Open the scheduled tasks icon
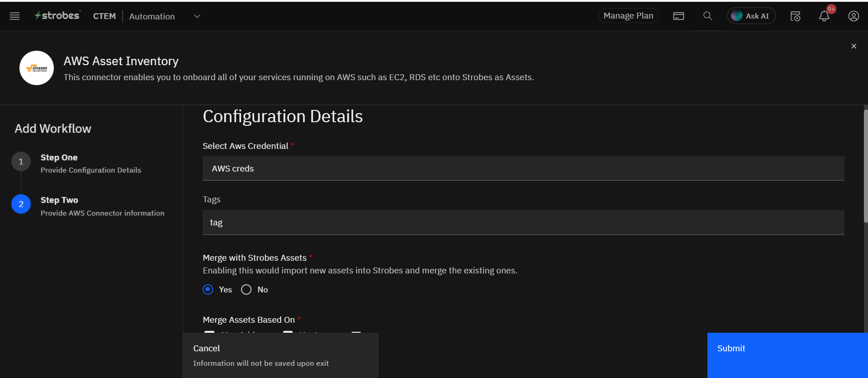Viewport: 868px width, 378px height. point(795,16)
